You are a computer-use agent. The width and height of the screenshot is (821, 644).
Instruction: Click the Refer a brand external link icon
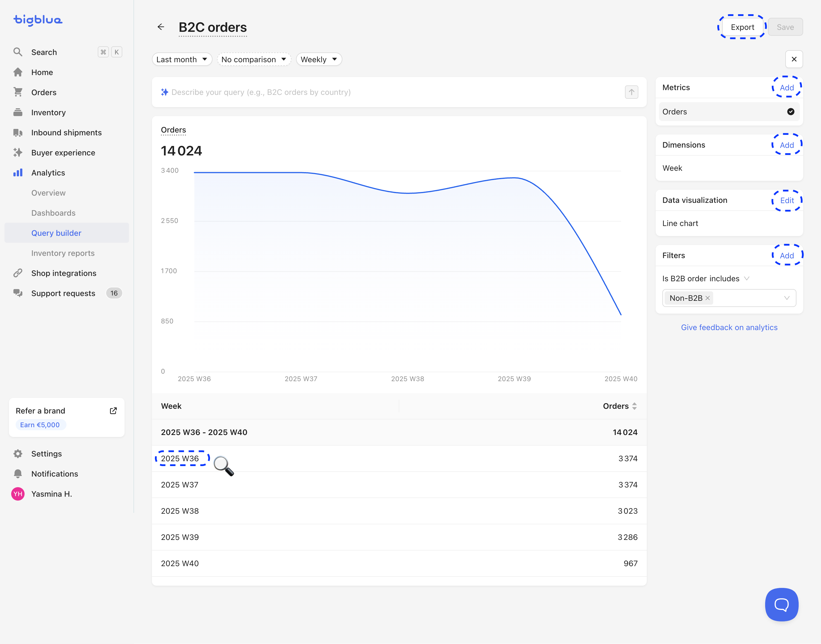[113, 411]
